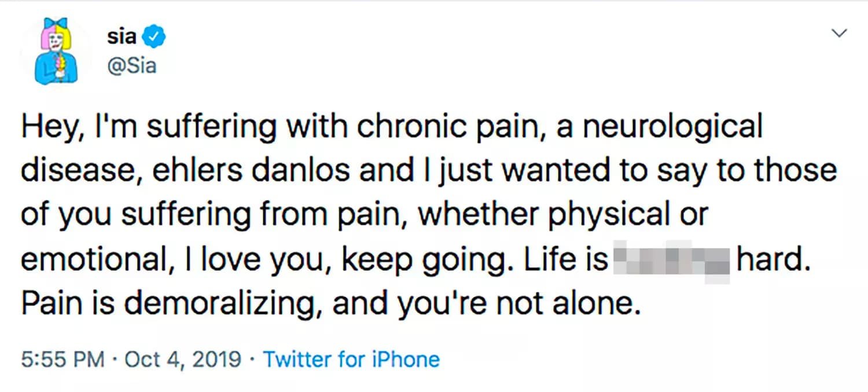Click the word "hard." after blurred text

click(x=771, y=261)
